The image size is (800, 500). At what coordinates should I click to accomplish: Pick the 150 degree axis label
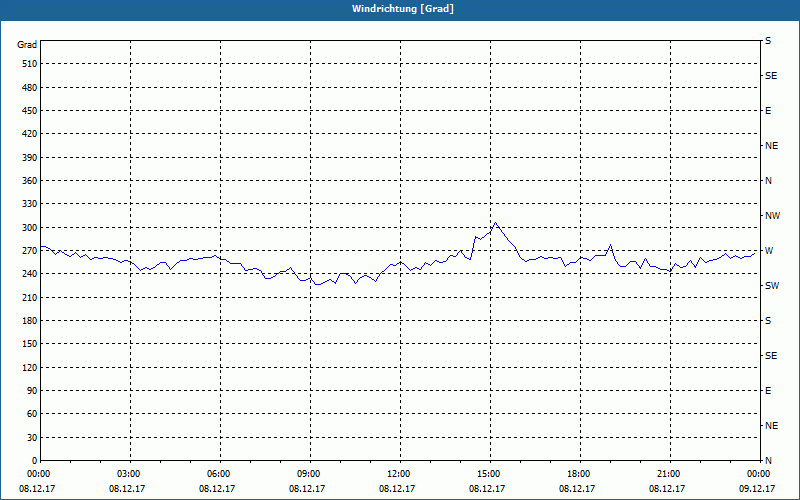tap(30, 344)
